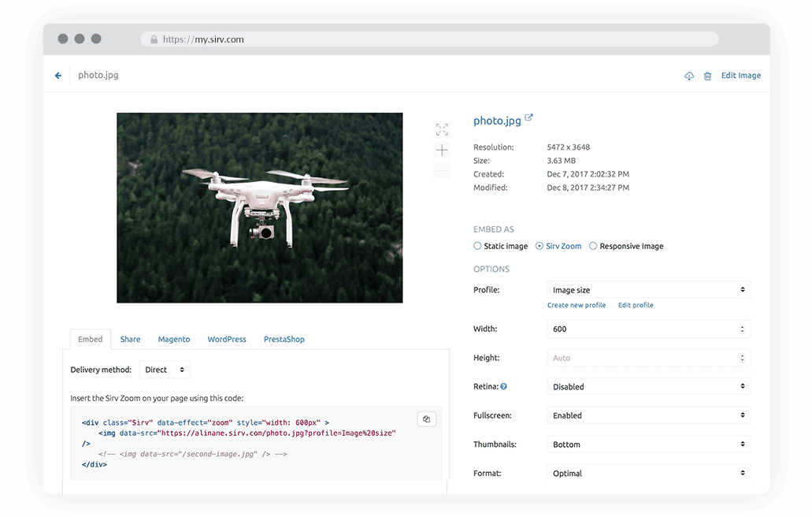Select the Sirv Zoom radio option

click(539, 246)
